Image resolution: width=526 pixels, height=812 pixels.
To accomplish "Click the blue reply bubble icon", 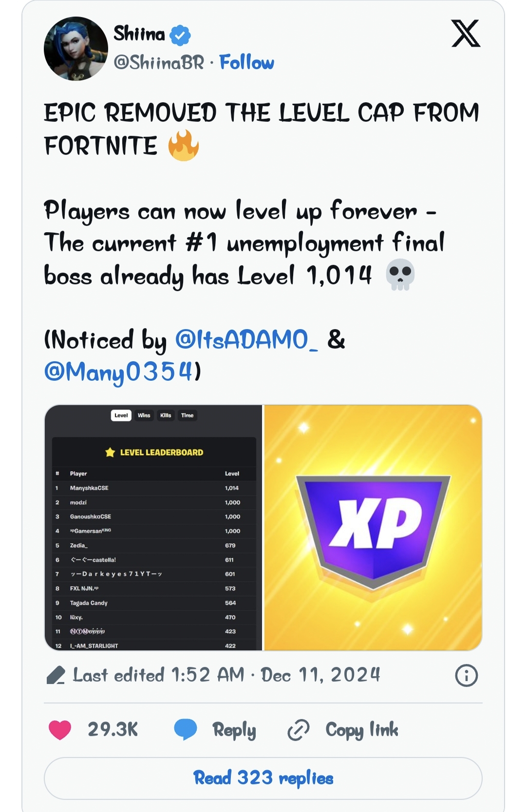I will coord(186,730).
